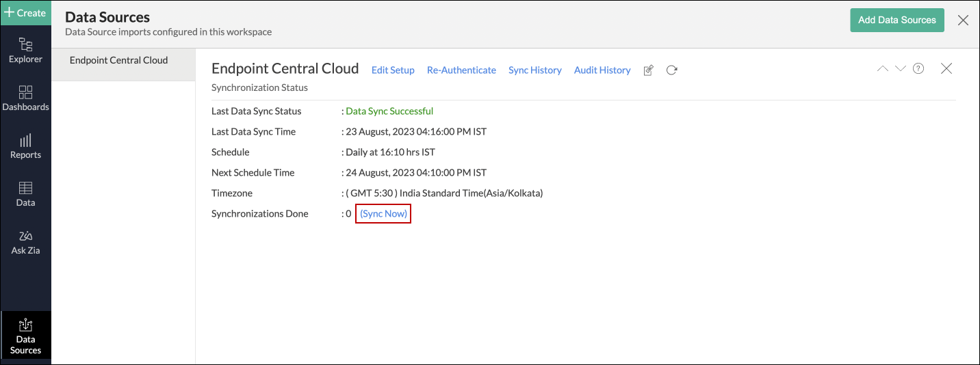This screenshot has height=365, width=980.
Task: Open the help question mark icon
Action: pos(918,68)
